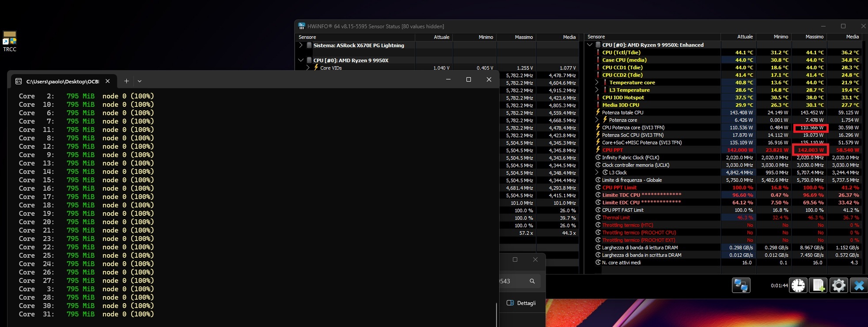The height and width of the screenshot is (327, 868).
Task: Click thermometer icon of CPU CCD2 (Tdie)
Action: coord(598,75)
